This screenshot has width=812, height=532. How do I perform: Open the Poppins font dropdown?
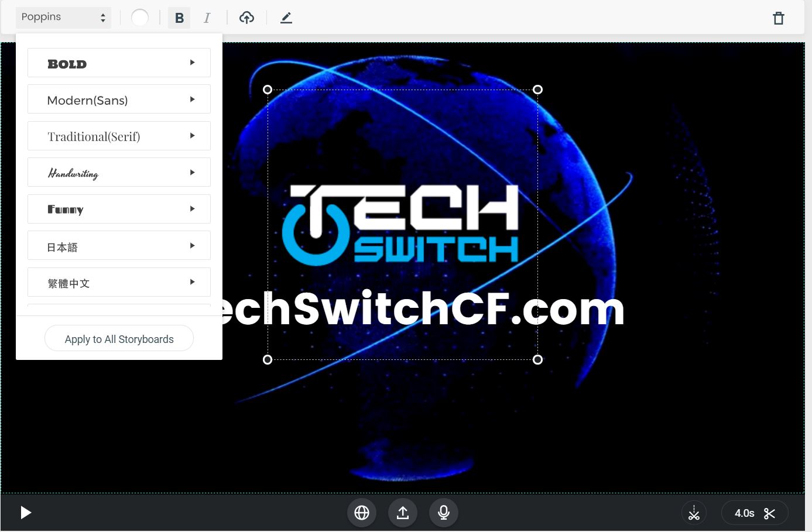[63, 17]
